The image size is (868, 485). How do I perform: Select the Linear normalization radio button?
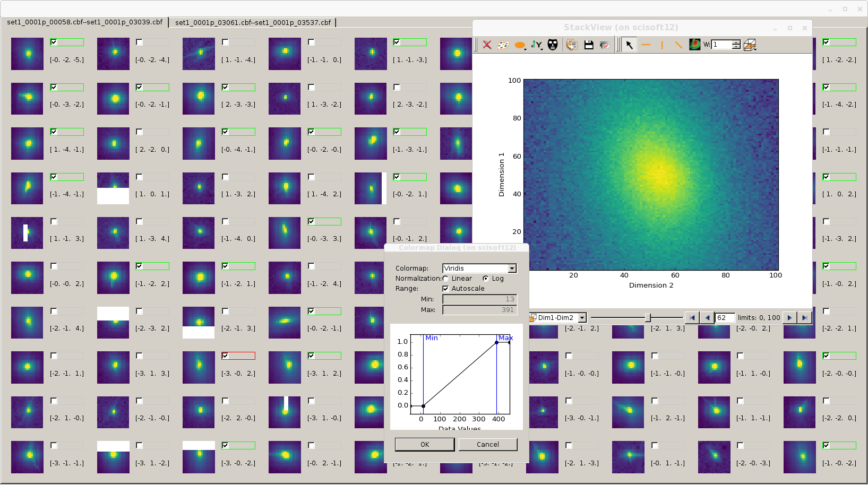[446, 279]
